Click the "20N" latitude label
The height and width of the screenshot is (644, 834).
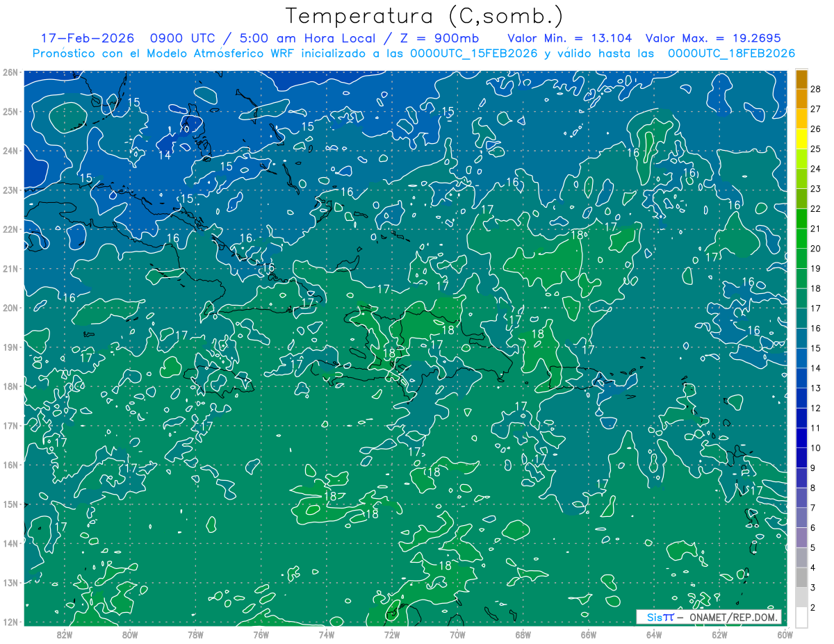point(10,308)
